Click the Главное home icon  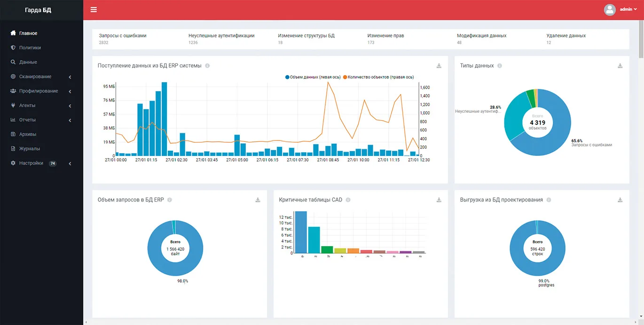(13, 33)
